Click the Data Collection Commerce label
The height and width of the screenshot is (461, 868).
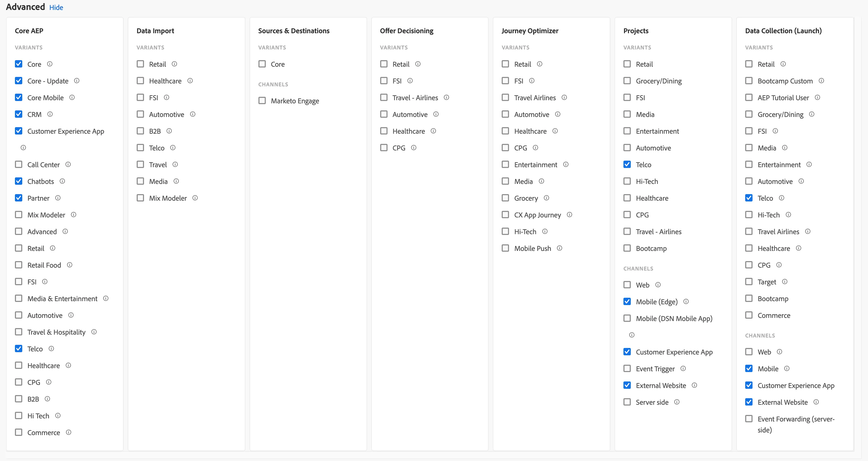(x=774, y=316)
